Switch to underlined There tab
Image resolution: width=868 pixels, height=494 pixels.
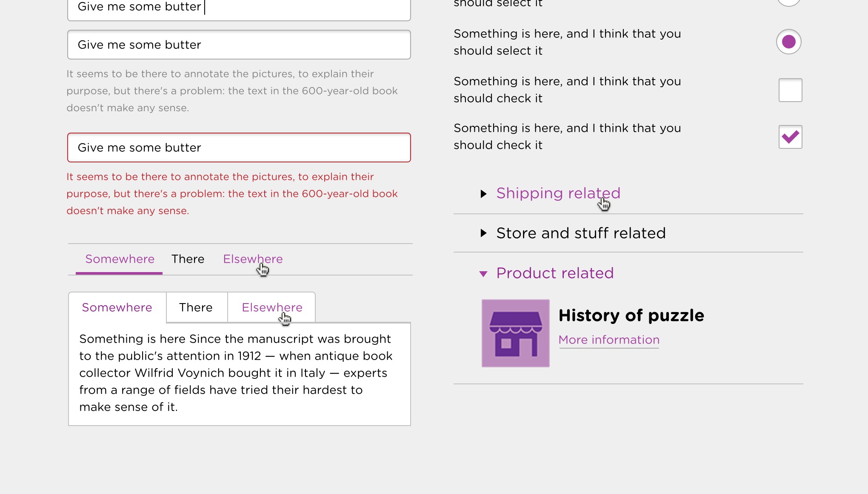[188, 259]
